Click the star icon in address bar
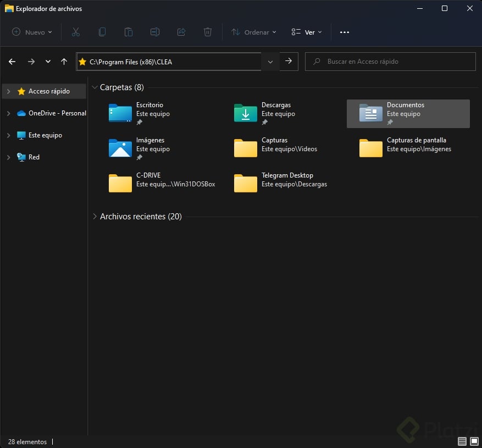Viewport: 482px width, 448px height. 82,62
